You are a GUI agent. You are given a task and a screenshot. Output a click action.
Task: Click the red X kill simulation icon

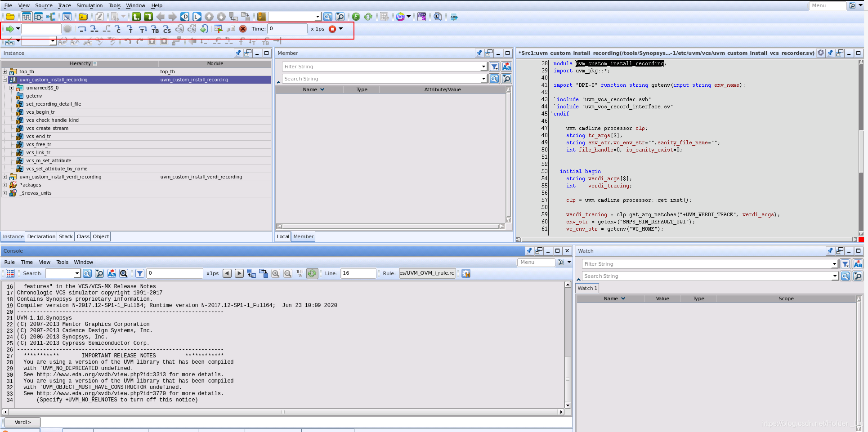point(243,29)
